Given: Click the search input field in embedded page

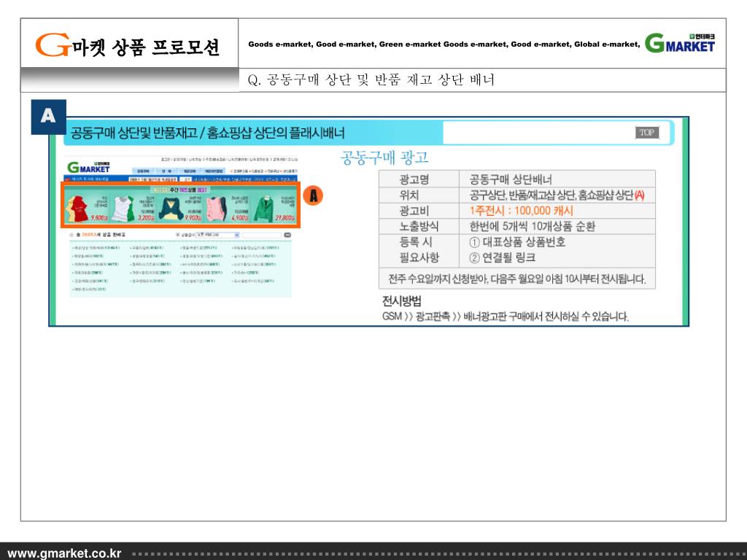Looking at the screenshot, I should pyautogui.click(x=262, y=235).
